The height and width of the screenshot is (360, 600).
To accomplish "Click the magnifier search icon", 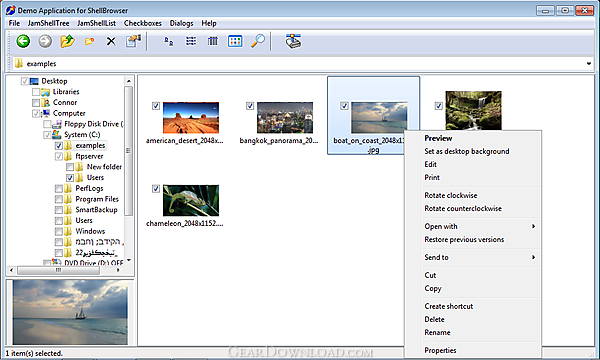I will coord(258,41).
